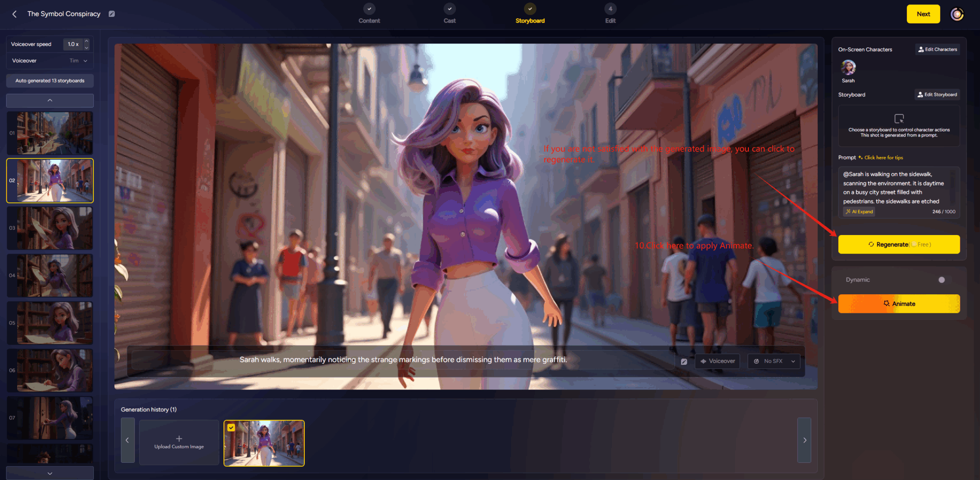Open the Voiceover settings for this shot
The width and height of the screenshot is (980, 480).
pyautogui.click(x=717, y=361)
